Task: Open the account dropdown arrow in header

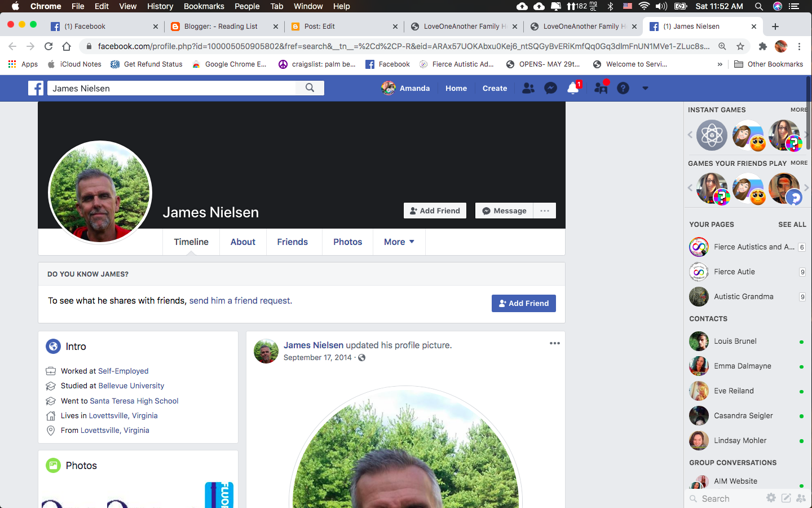Action: (x=645, y=88)
